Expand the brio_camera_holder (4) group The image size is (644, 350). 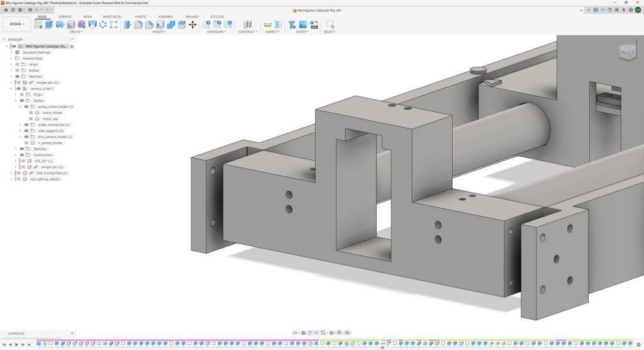click(20, 137)
